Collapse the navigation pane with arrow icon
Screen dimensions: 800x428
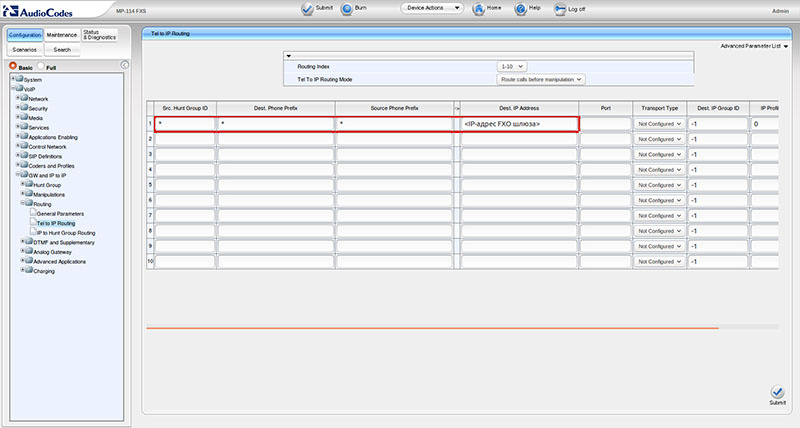click(x=124, y=65)
